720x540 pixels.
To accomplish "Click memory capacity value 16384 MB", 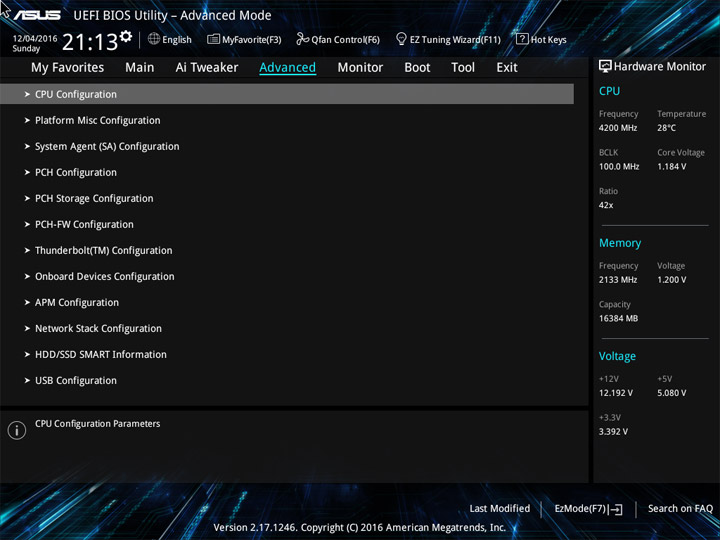I will (x=618, y=318).
